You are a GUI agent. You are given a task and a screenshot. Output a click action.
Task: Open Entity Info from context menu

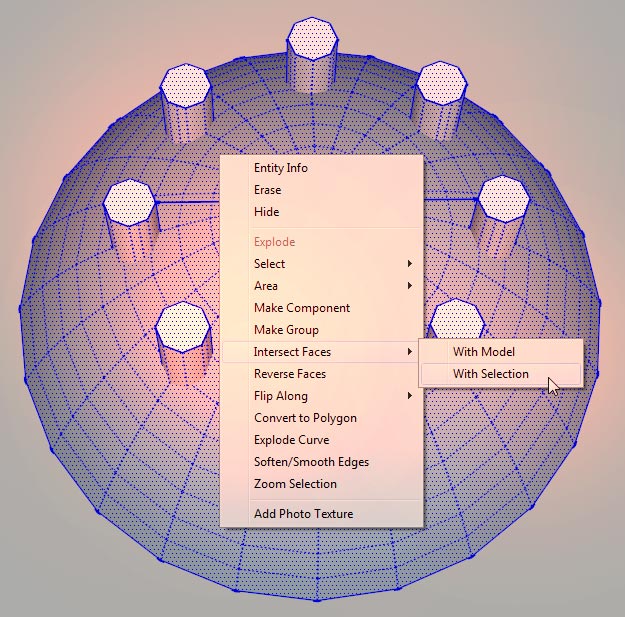(x=322, y=168)
